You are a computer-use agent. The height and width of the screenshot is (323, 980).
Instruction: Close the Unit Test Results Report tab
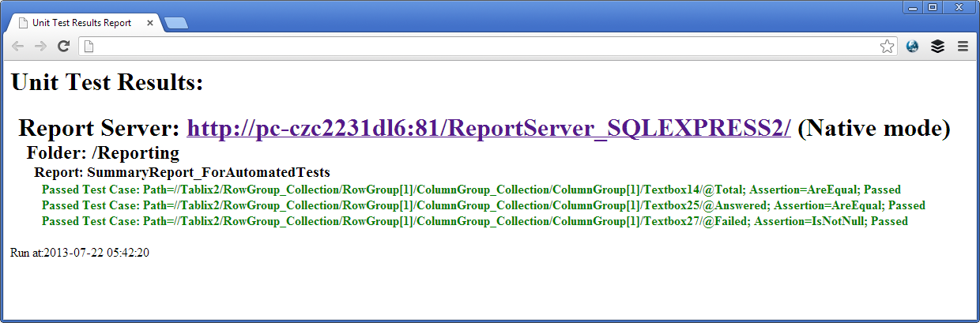(150, 23)
